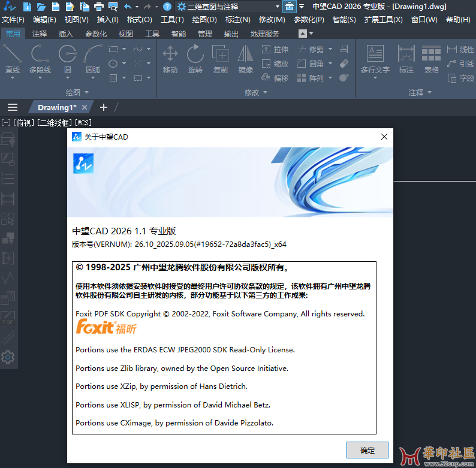476x468 pixels.
Task: Switch to the 注释 ribbon tab
Action: [x=40, y=34]
